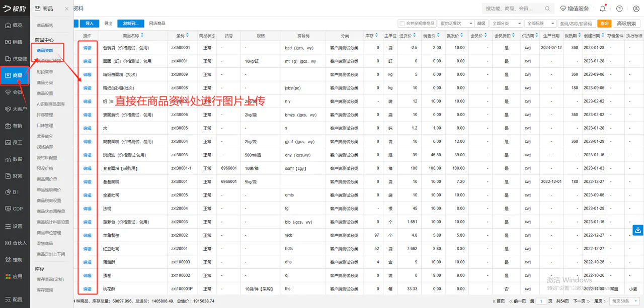The width and height of the screenshot is (644, 308).
Task: Open 财务 in the left sidebar
Action: 15,176
